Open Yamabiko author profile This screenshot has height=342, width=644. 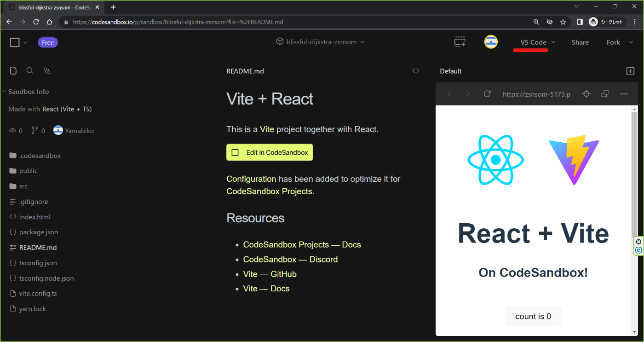tap(74, 131)
